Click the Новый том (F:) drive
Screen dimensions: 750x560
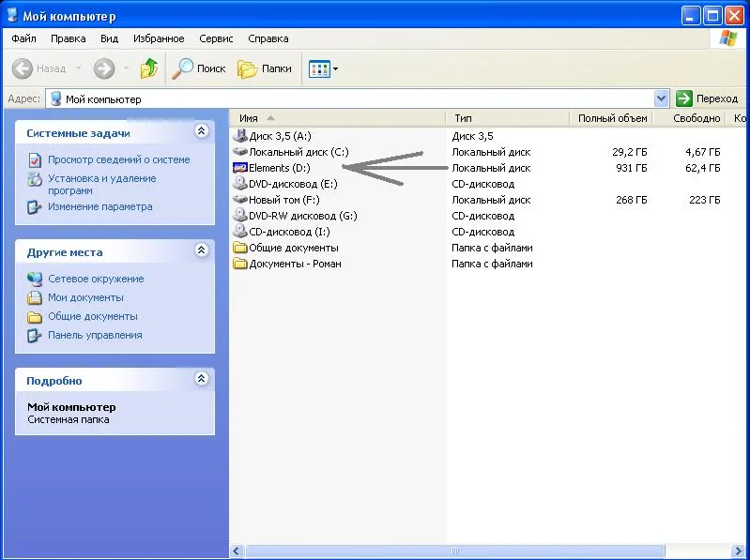click(283, 200)
